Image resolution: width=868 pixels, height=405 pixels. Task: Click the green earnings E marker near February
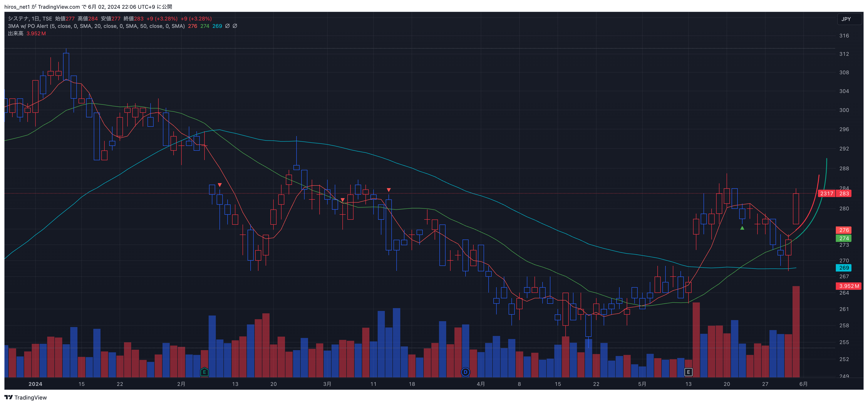(204, 372)
